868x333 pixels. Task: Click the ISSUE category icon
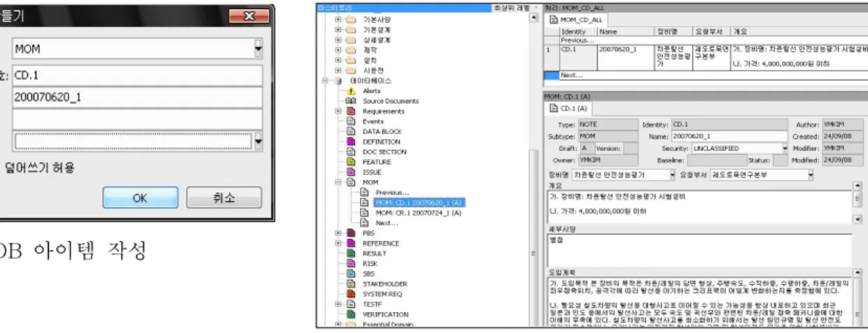point(352,172)
